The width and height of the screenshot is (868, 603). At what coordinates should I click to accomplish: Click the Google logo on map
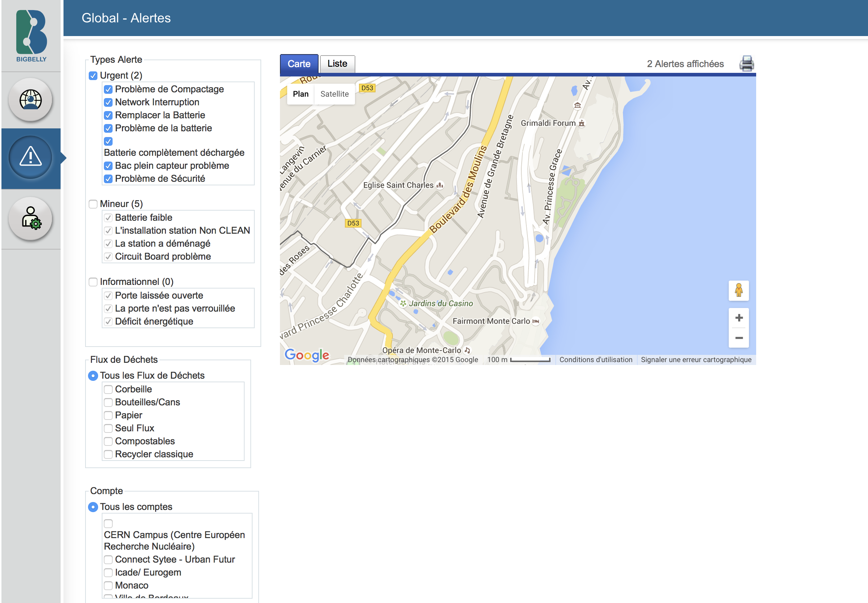pos(306,355)
